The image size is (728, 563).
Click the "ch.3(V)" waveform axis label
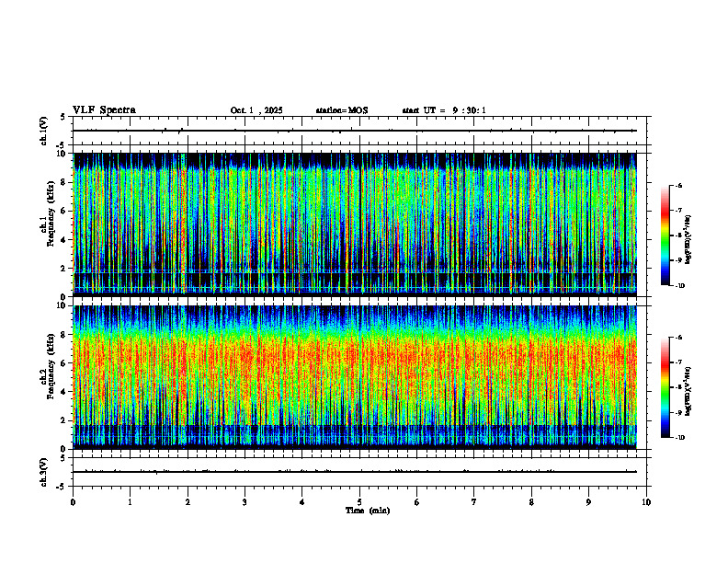pyautogui.click(x=43, y=472)
